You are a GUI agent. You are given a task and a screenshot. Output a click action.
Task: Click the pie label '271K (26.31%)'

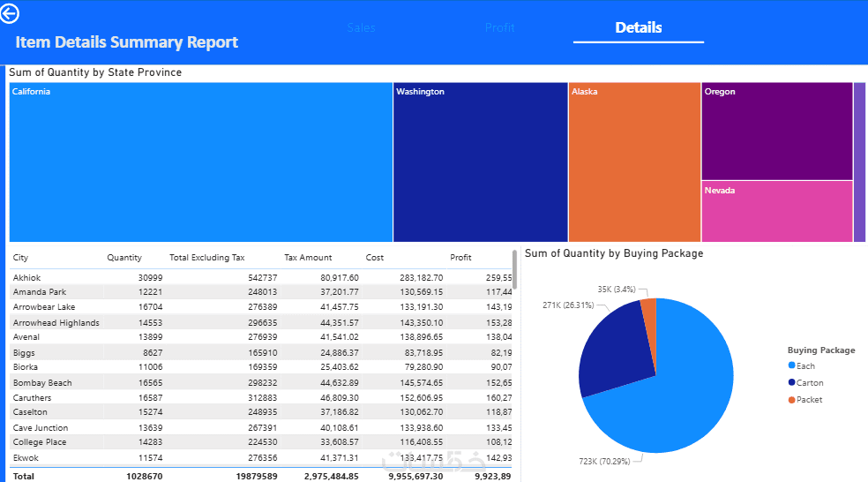[568, 305]
